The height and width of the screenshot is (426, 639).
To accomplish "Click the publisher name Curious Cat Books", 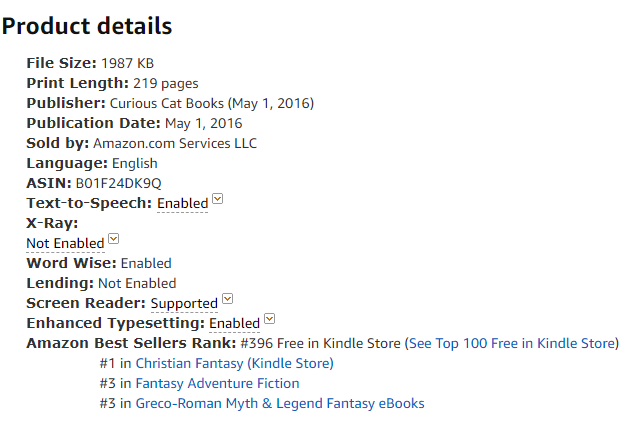I will (167, 103).
